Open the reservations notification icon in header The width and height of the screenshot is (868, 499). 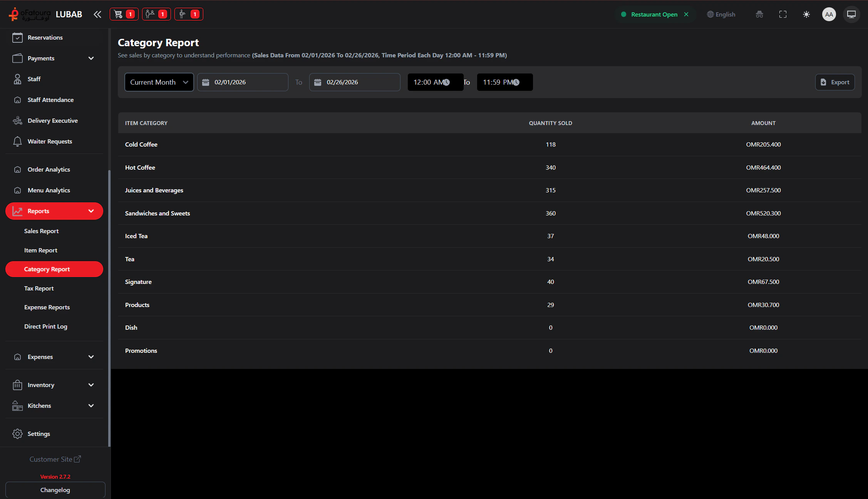point(156,14)
